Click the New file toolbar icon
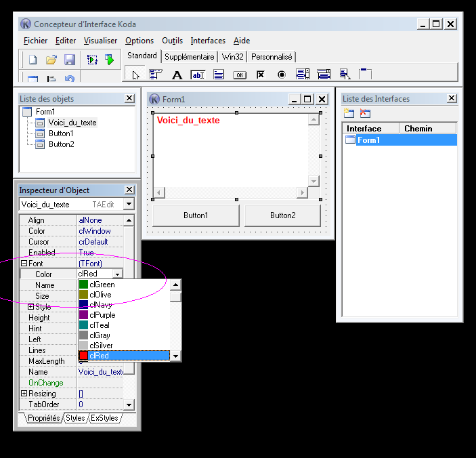476x458 pixels. 32,60
